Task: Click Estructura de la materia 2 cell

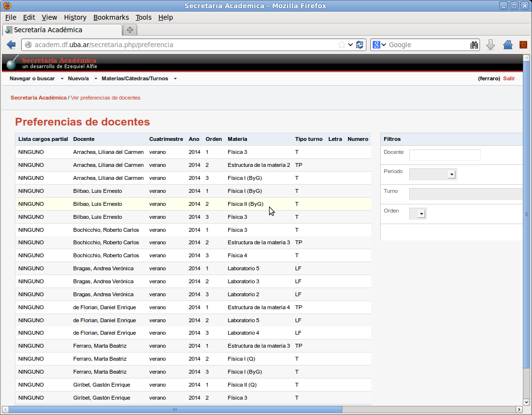Action: (x=259, y=165)
